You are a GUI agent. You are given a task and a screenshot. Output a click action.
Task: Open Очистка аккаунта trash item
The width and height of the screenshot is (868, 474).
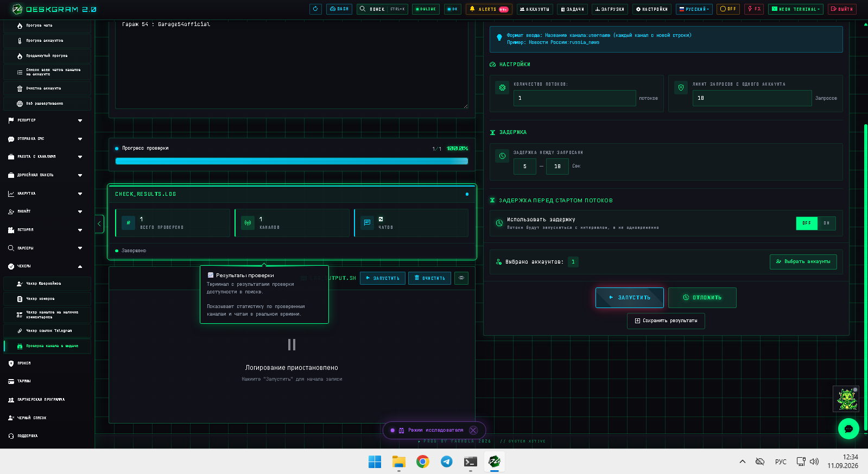(x=47, y=88)
